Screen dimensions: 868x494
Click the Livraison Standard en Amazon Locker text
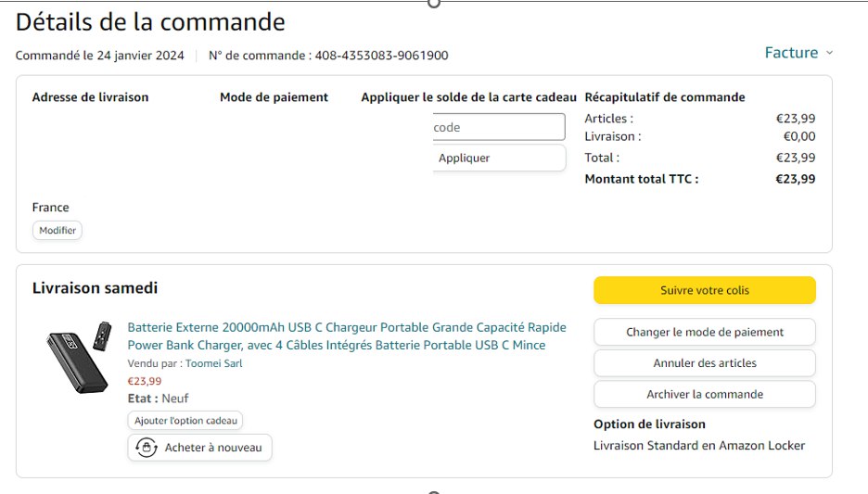tap(699, 446)
